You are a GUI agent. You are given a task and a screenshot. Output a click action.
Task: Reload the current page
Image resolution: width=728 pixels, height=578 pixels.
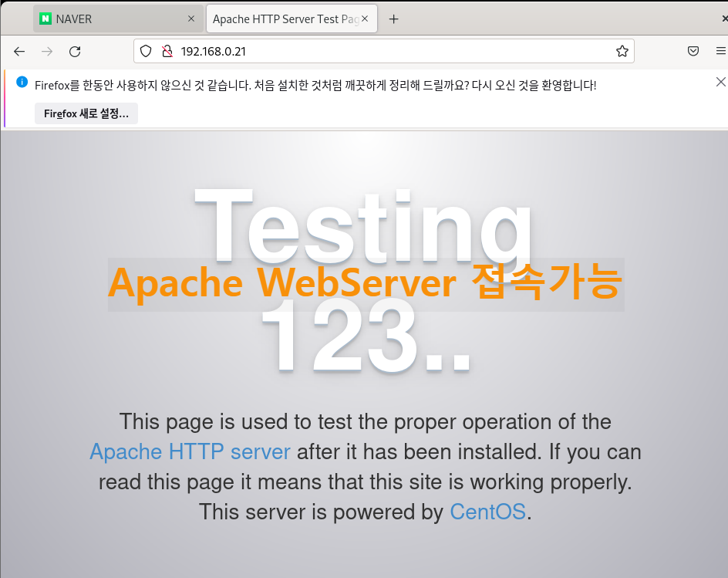[75, 51]
